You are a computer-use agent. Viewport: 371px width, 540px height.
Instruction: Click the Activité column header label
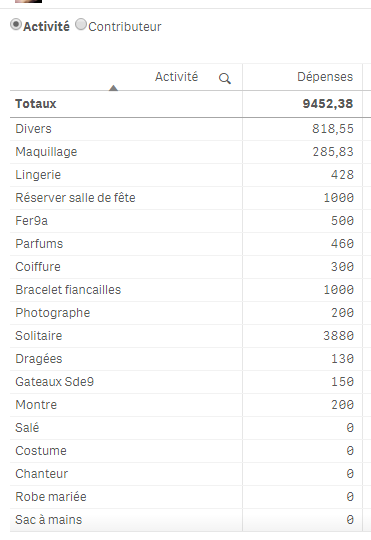pos(176,76)
